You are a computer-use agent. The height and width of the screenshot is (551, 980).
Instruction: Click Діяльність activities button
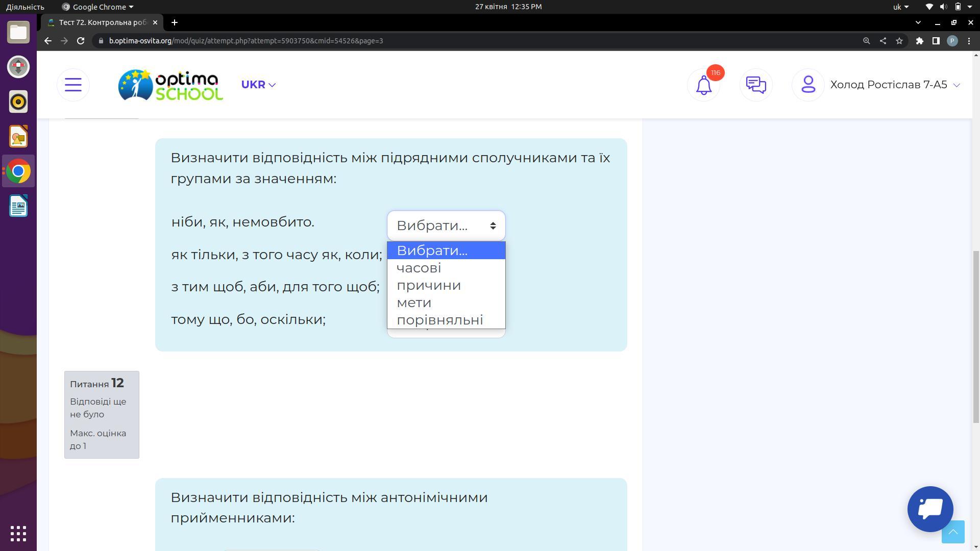pos(25,7)
